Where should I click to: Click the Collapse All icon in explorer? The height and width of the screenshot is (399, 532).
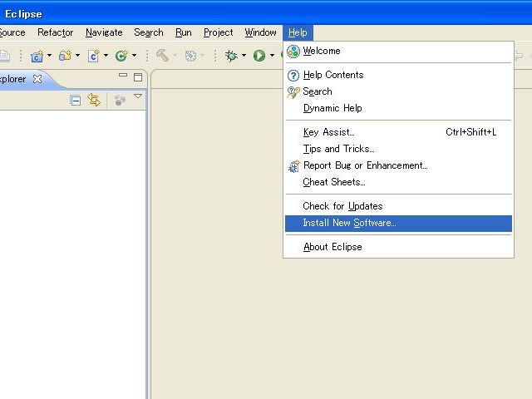[76, 101]
